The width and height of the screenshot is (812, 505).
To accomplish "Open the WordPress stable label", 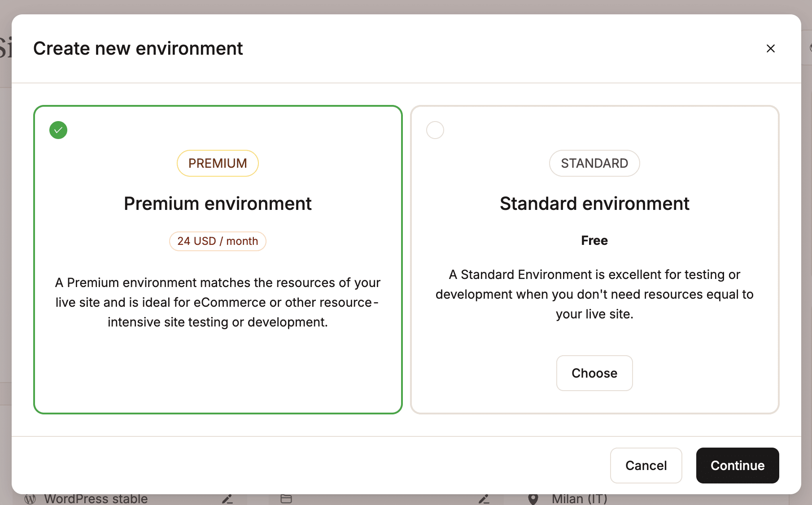I will (x=96, y=499).
